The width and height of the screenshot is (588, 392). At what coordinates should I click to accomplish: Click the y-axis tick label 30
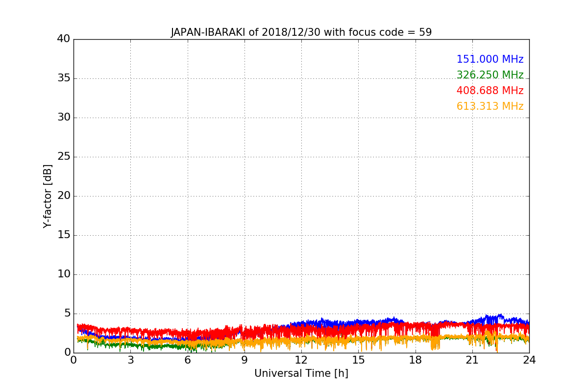(64, 117)
